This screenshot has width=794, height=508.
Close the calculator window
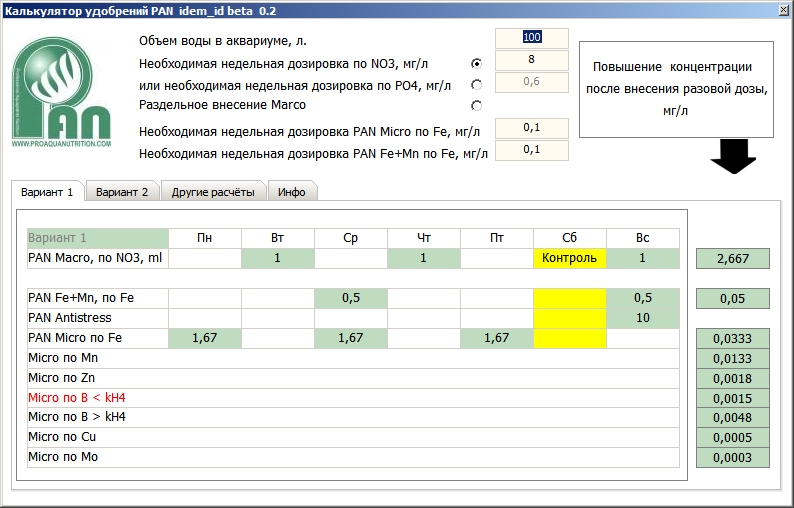pyautogui.click(x=782, y=10)
